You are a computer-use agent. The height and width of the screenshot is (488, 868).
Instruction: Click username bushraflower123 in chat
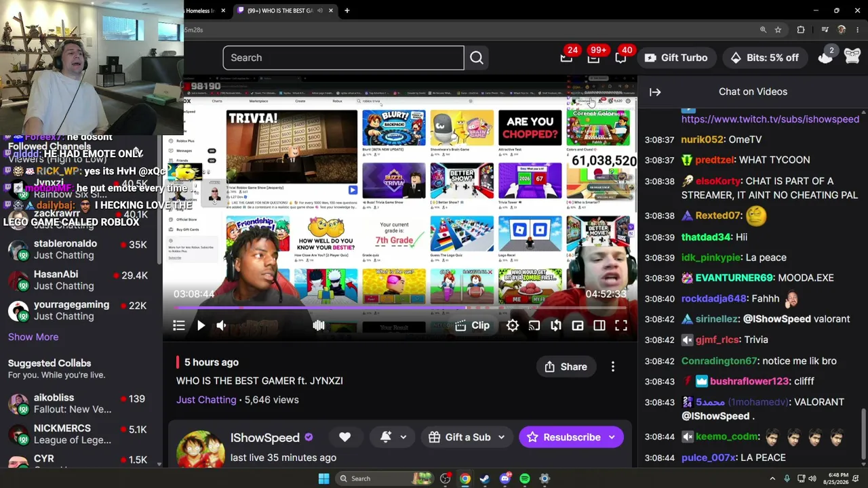pos(749,382)
